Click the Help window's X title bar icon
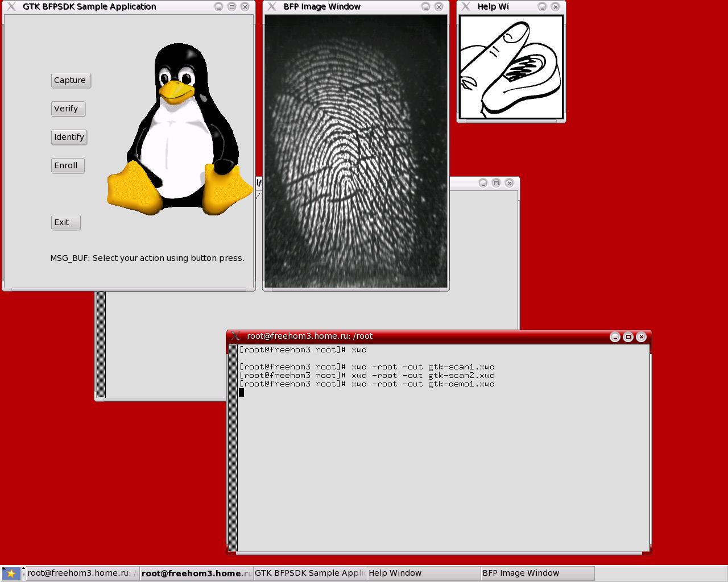Screen dimensions: 728x582 point(466,7)
